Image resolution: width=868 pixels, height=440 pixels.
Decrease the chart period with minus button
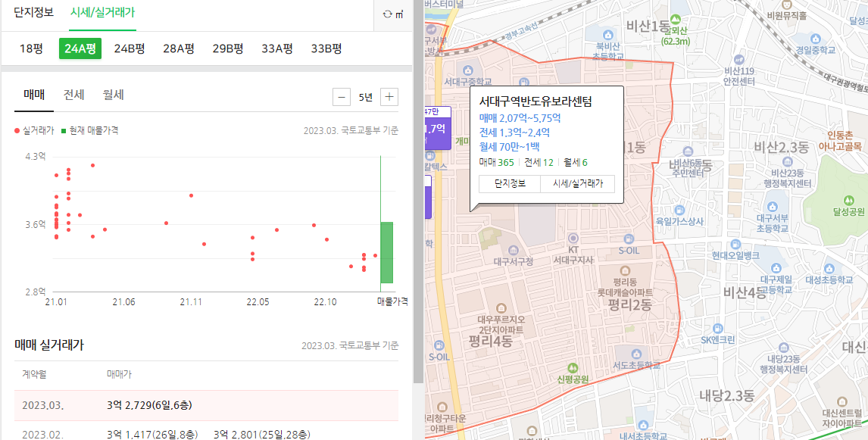point(342,97)
